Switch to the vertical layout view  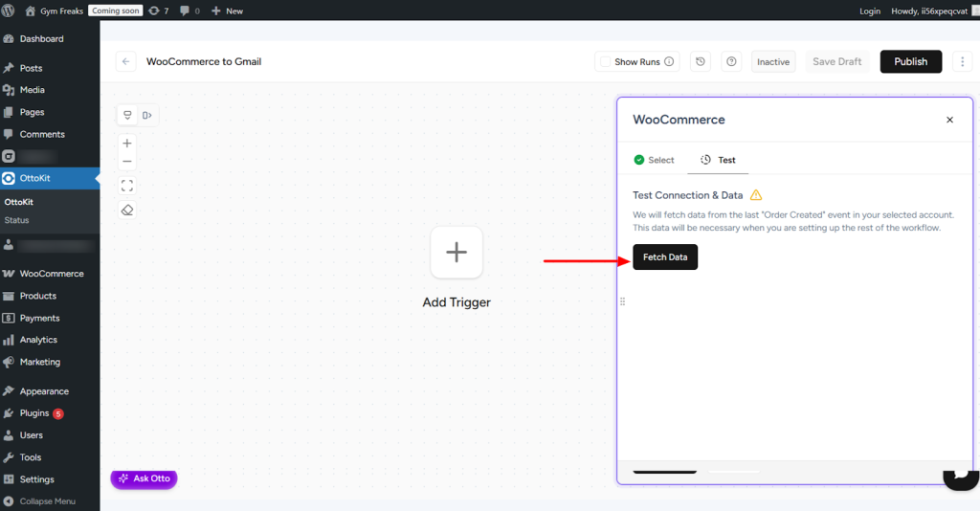pos(127,116)
